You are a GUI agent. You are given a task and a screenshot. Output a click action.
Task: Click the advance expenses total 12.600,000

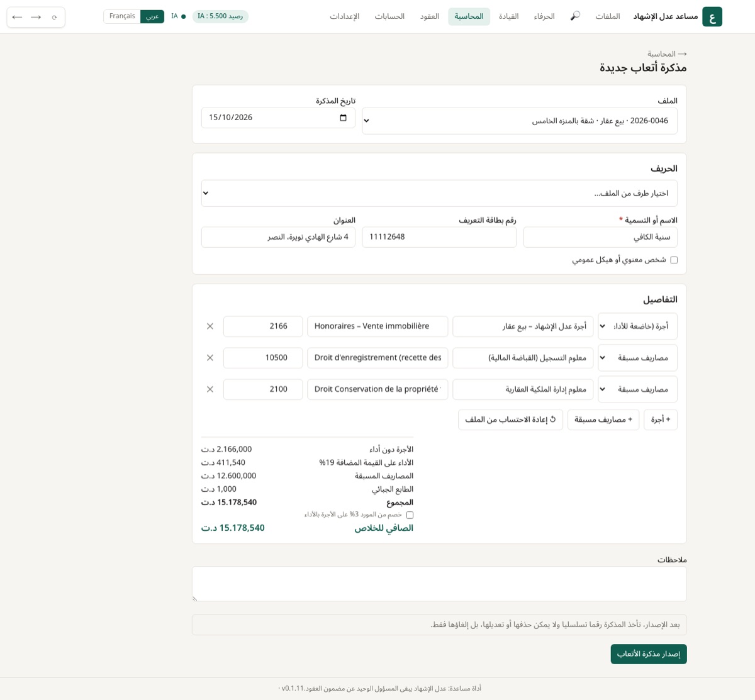[228, 476]
